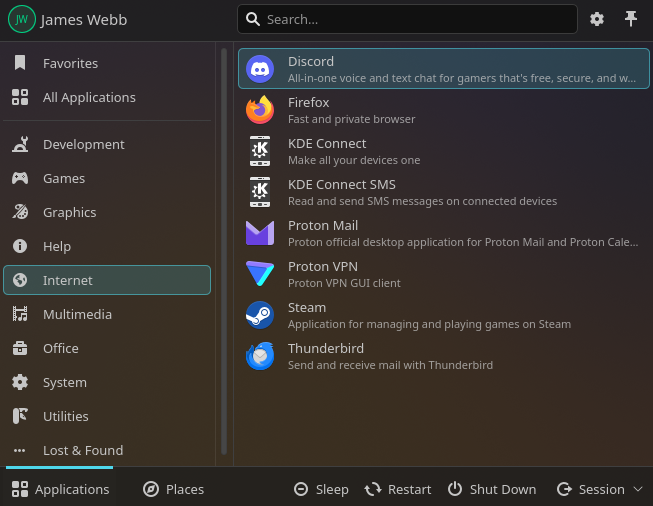Screen dimensions: 653x506
Task: Launch Thunderbird mail icon
Action: (x=260, y=356)
